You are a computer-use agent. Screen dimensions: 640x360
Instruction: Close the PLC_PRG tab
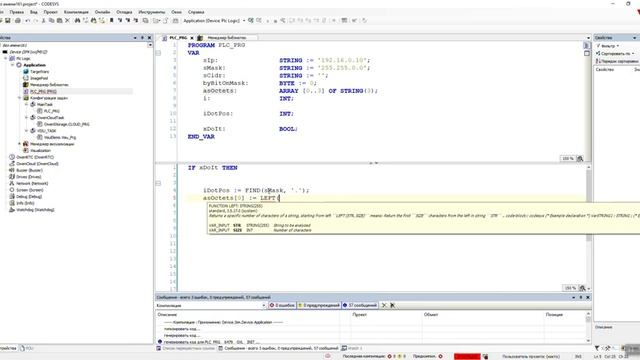pos(192,38)
